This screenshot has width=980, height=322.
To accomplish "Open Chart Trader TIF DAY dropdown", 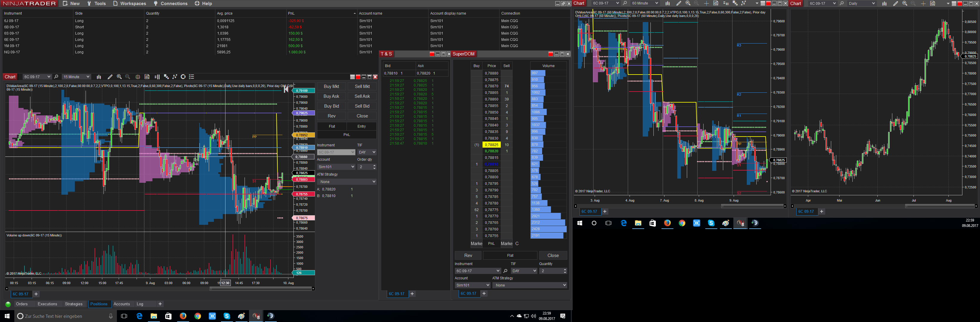I will point(367,152).
